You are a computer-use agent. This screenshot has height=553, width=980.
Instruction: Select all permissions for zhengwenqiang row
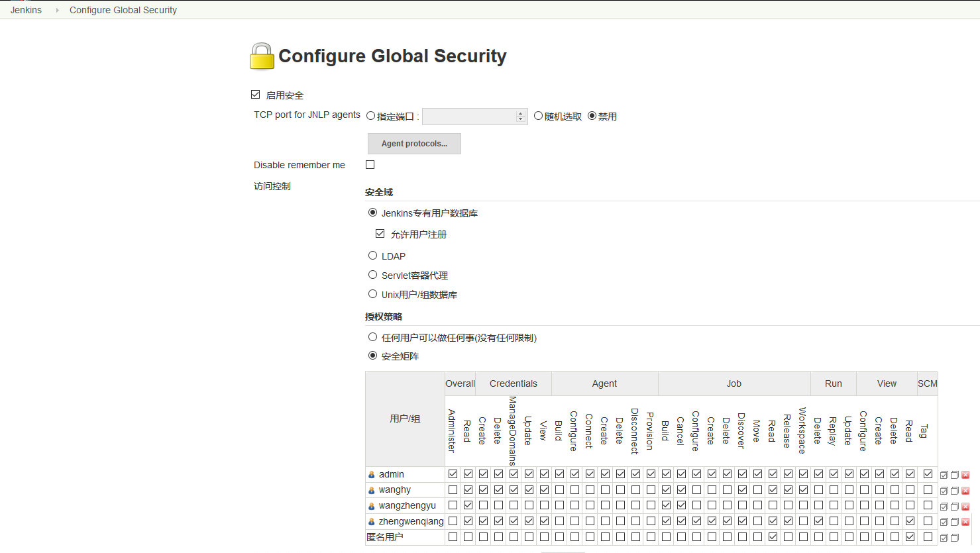coord(944,522)
